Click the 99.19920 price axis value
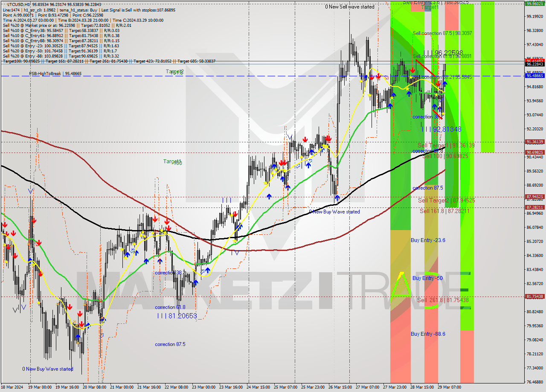546x392 pixels. (x=534, y=16)
